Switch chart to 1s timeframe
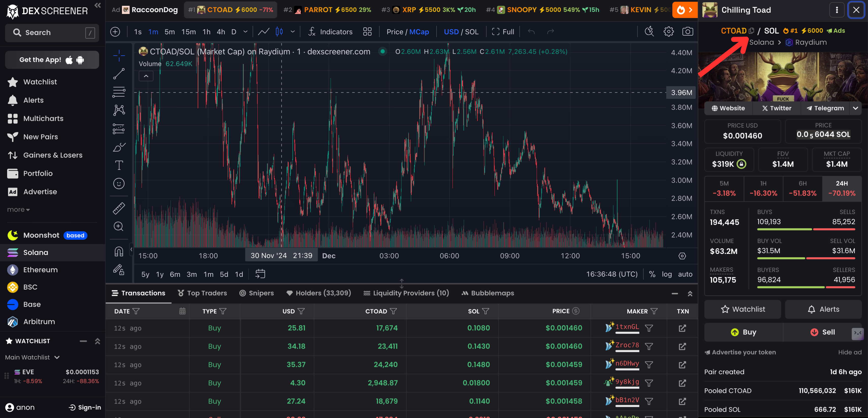 coord(138,32)
